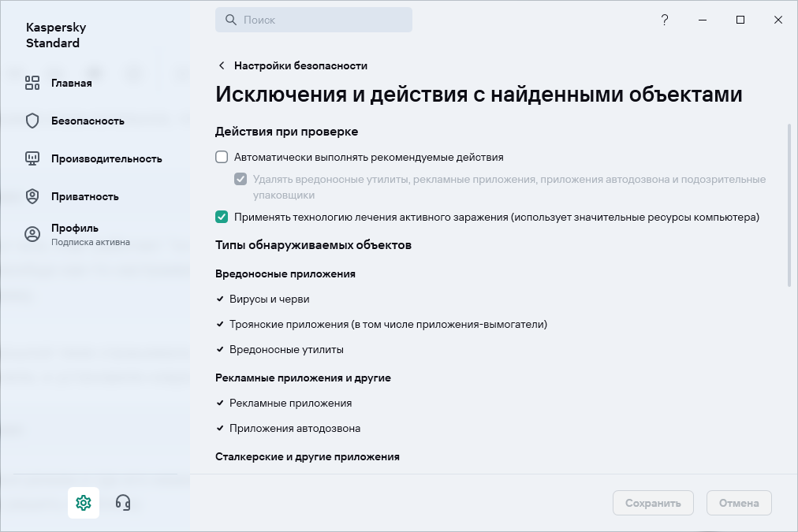Screen dimensions: 798x532
Task: Click the Рекламные приложения и другие subheading
Action: tap(303, 378)
